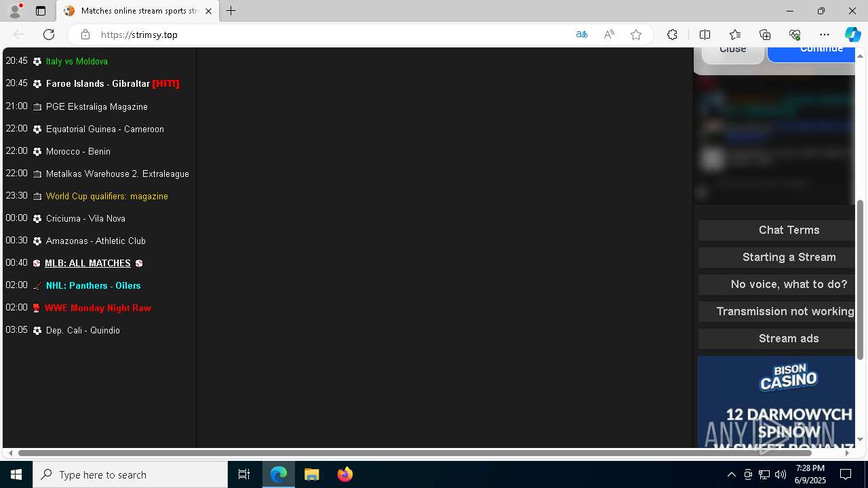
Task: Toggle split screen view
Action: pos(705,35)
